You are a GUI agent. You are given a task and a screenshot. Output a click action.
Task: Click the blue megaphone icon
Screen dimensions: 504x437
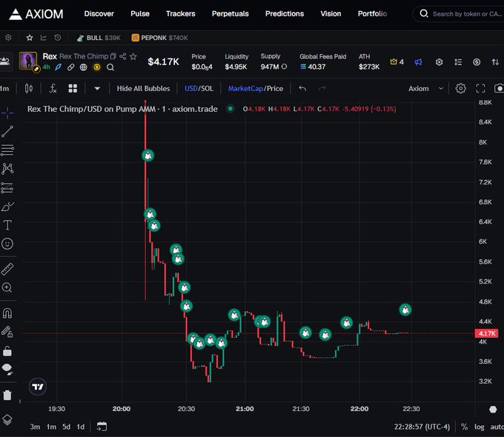click(x=418, y=62)
